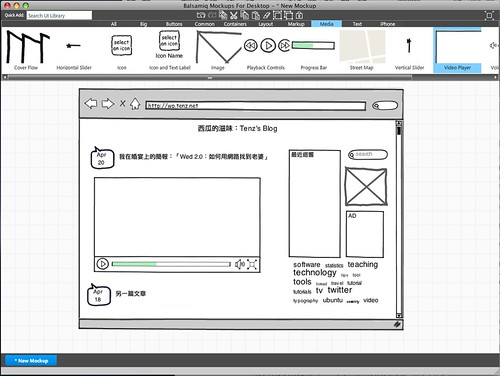Click the Ungroup icon in the toolbar

click(x=288, y=15)
